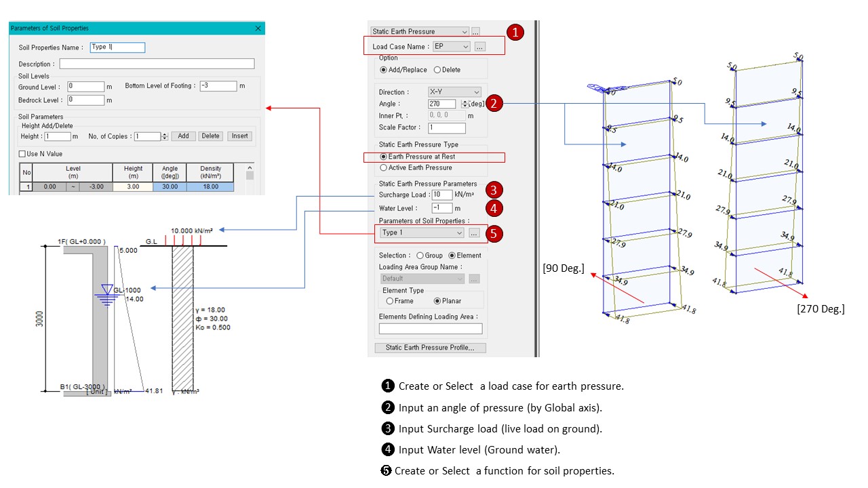
Task: Select Active Earth Pressure option
Action: click(x=384, y=167)
